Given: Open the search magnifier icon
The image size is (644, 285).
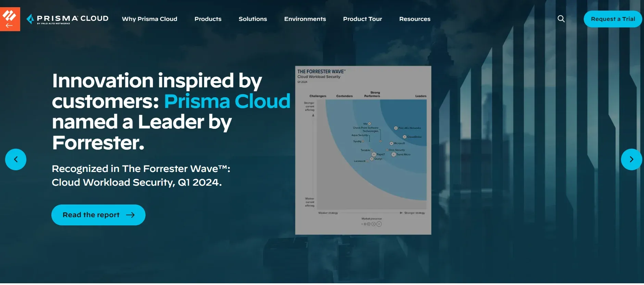Looking at the screenshot, I should (x=561, y=19).
